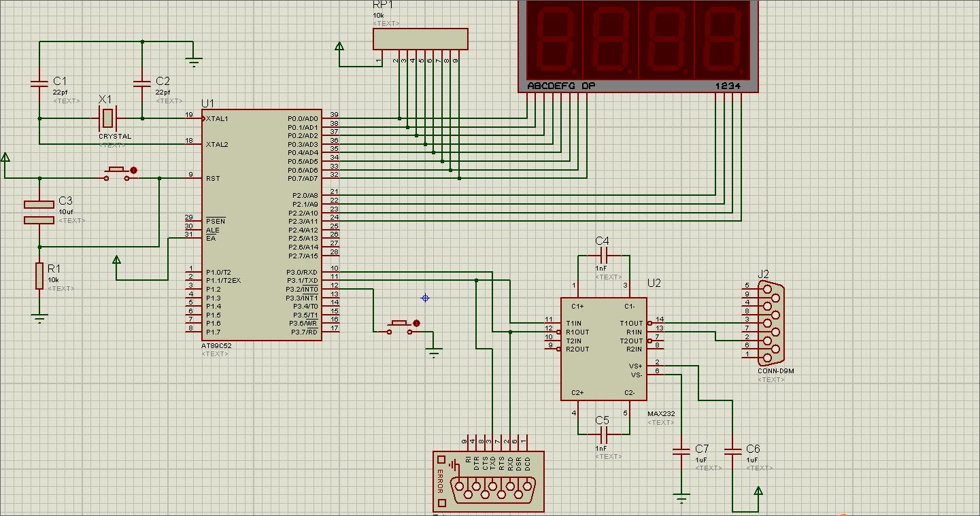Click ground symbol beside C2
The height and width of the screenshot is (516, 980).
(194, 63)
